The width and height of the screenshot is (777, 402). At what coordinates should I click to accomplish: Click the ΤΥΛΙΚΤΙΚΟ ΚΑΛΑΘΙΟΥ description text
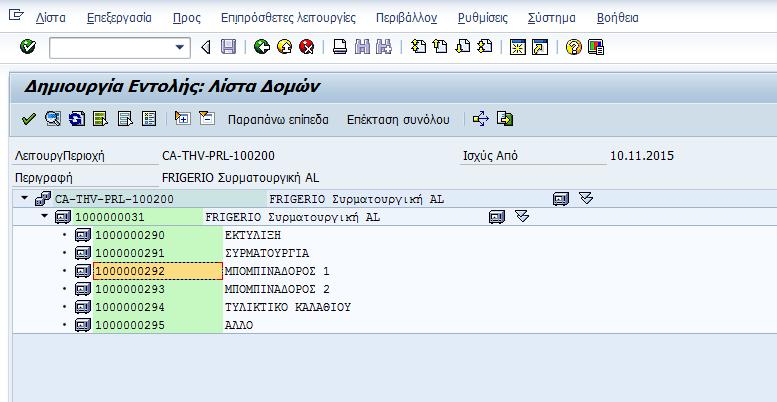(287, 307)
